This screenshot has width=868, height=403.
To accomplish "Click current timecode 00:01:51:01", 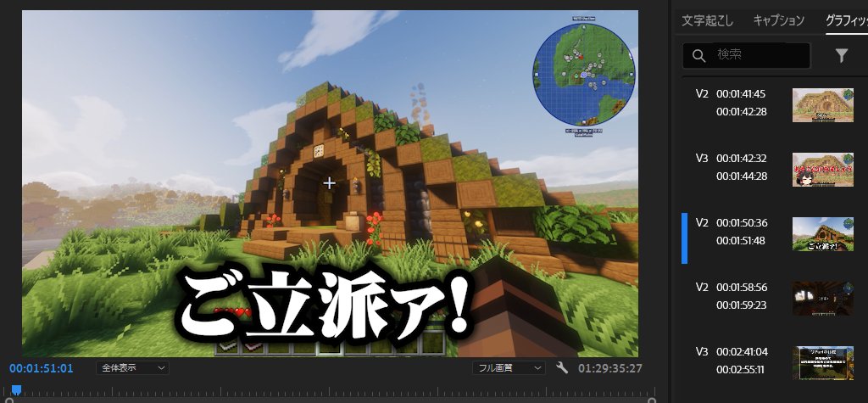I will 41,368.
